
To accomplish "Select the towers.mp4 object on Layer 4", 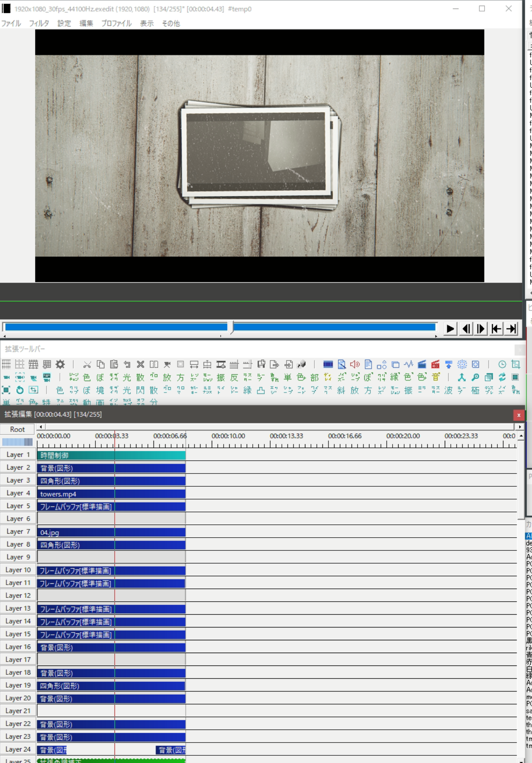I will point(111,494).
